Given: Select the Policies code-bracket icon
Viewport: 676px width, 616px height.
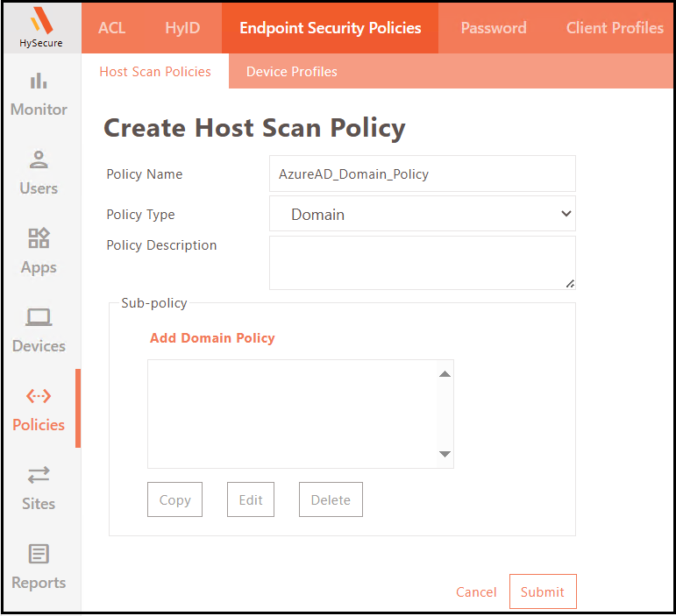Looking at the screenshot, I should 39,396.
